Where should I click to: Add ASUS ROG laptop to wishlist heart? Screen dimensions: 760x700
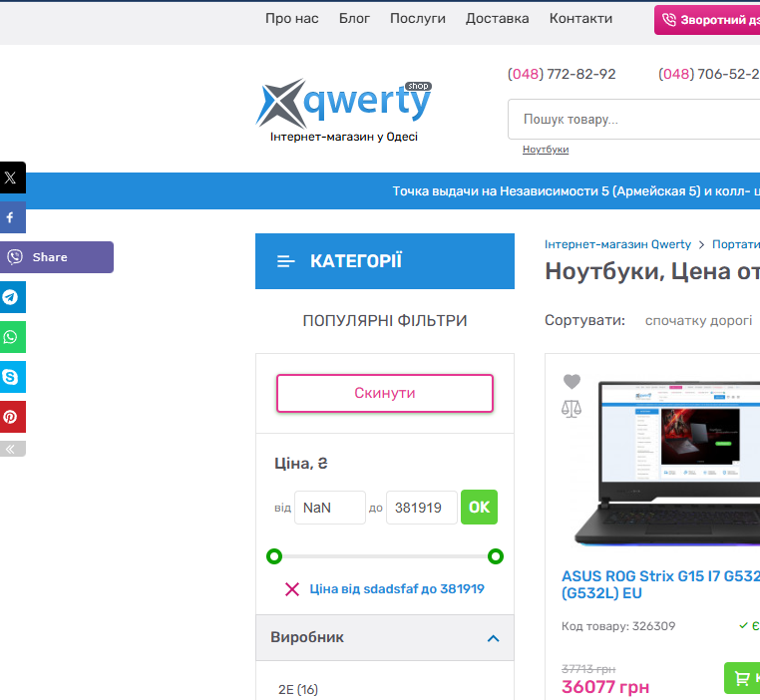571,381
